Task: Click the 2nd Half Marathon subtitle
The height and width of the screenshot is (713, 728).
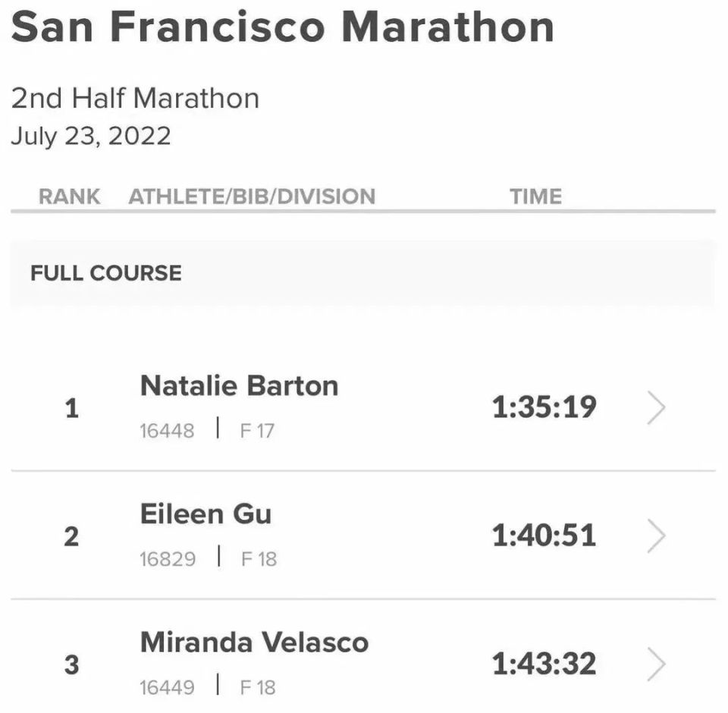Action: click(x=135, y=99)
